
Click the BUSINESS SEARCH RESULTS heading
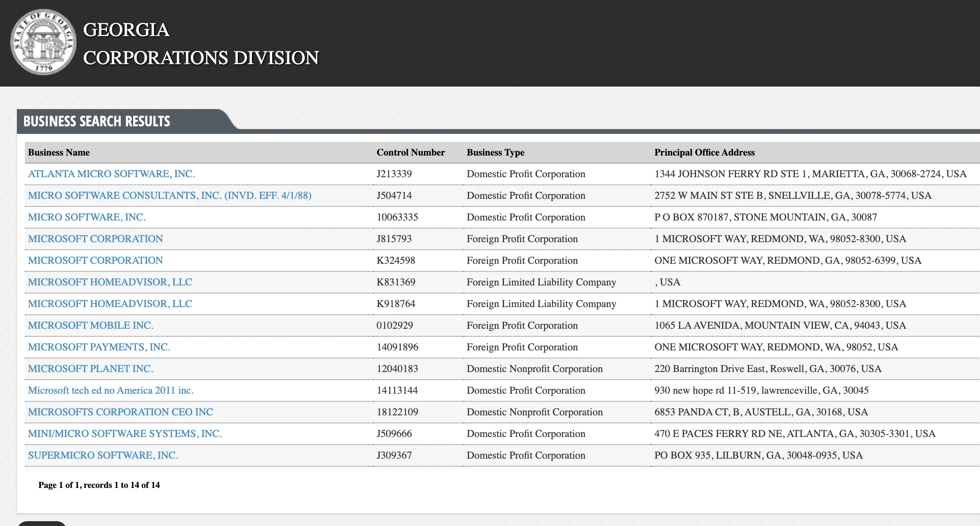coord(97,121)
